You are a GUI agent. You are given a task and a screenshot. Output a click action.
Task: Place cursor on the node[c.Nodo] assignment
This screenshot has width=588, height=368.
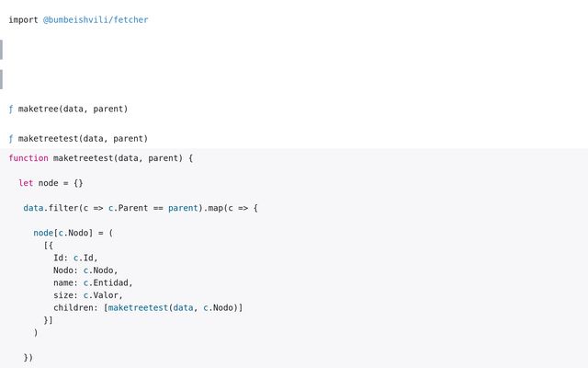click(x=73, y=233)
